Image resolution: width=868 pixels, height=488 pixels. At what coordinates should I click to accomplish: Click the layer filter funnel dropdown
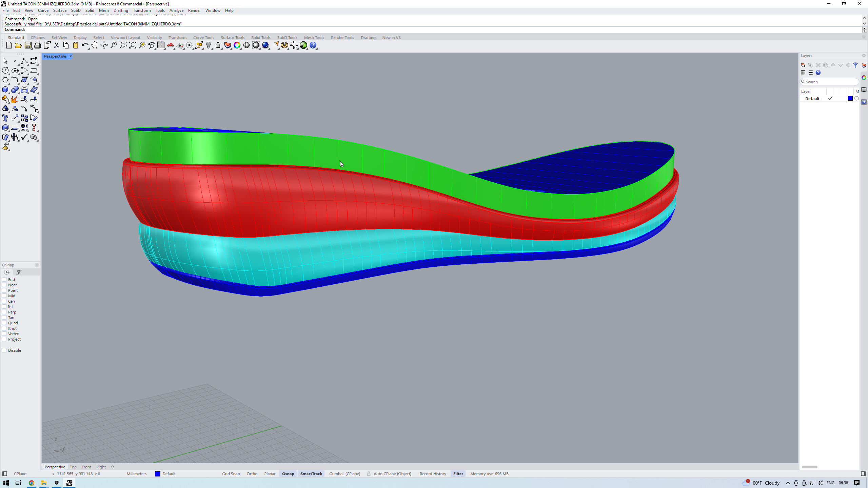855,65
